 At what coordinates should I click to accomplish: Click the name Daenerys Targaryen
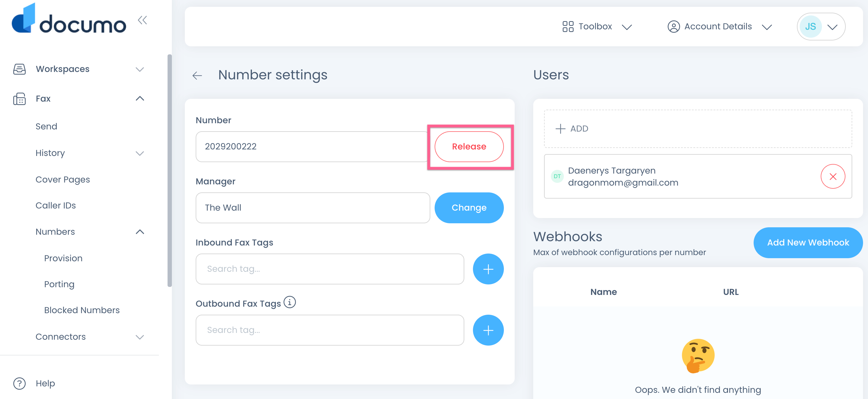coord(611,170)
